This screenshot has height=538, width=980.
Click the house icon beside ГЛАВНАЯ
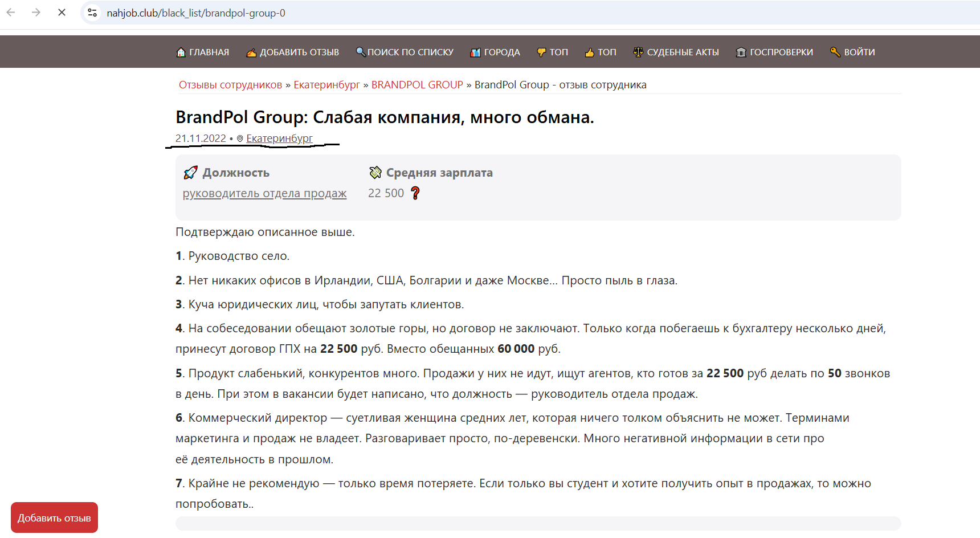coord(181,52)
